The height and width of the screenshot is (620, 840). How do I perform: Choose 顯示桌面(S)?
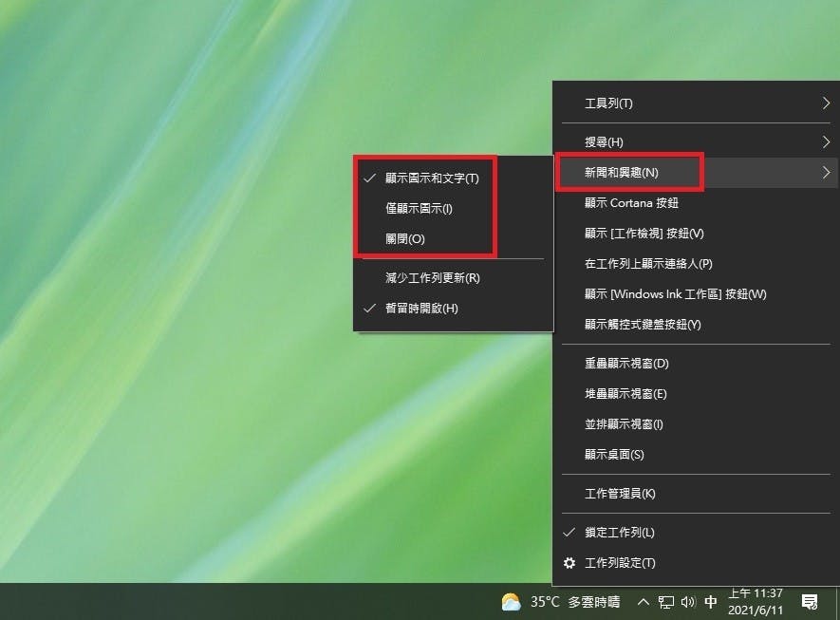[696, 455]
